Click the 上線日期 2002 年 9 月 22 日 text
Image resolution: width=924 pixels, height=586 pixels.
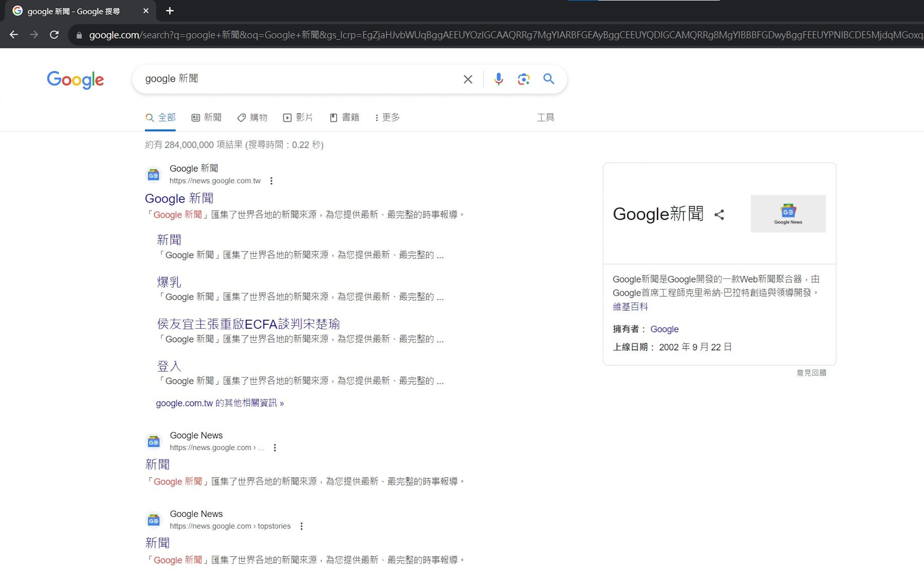(x=672, y=347)
